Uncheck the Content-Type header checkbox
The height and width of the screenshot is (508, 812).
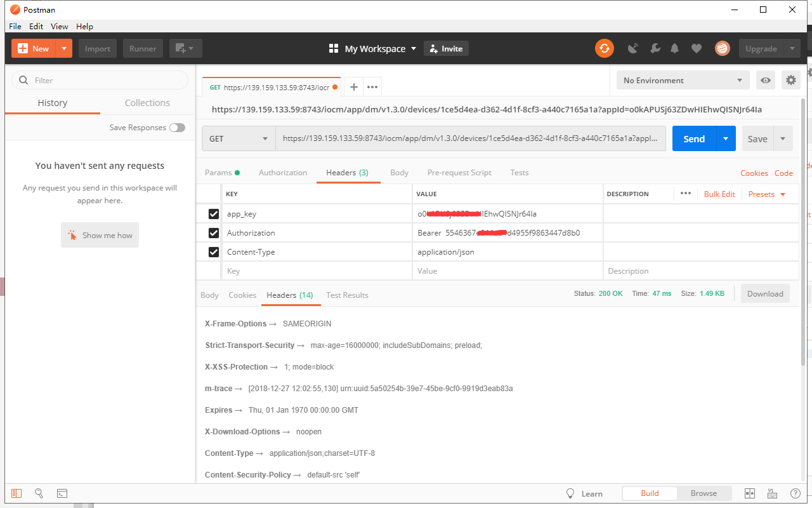click(214, 252)
